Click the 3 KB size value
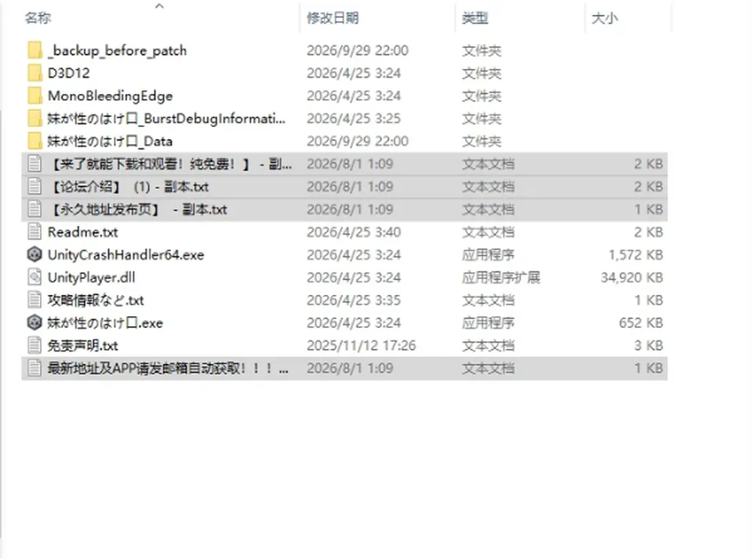 coord(649,345)
